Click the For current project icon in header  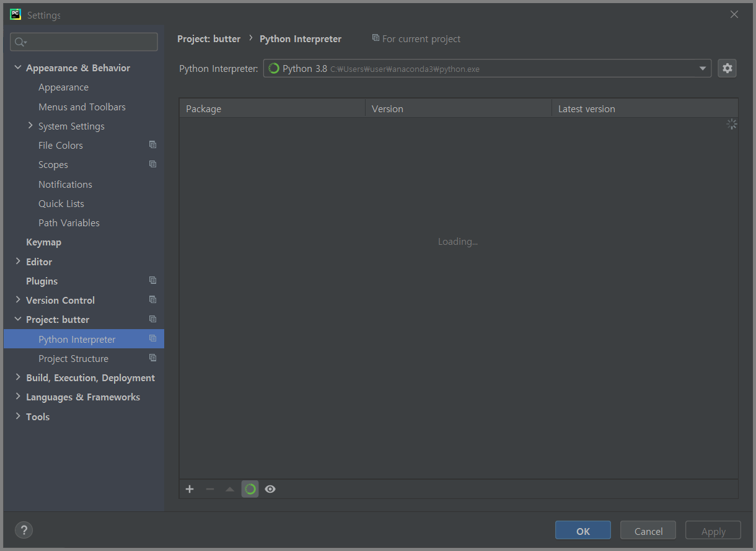pyautogui.click(x=376, y=38)
